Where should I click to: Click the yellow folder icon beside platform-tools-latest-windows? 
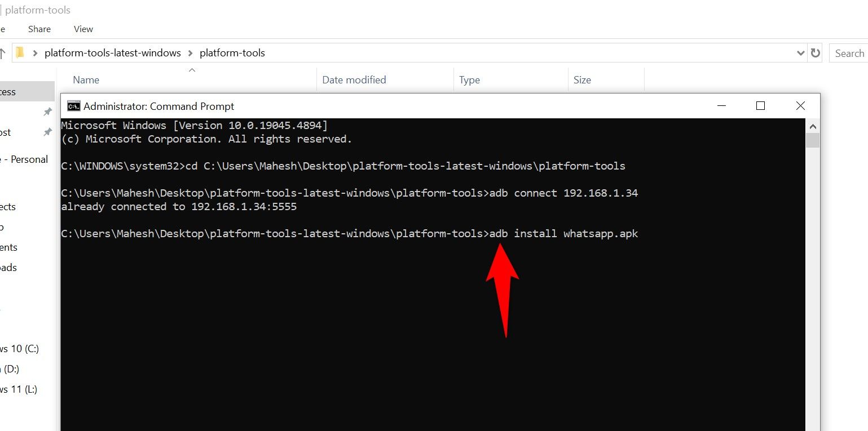click(20, 52)
